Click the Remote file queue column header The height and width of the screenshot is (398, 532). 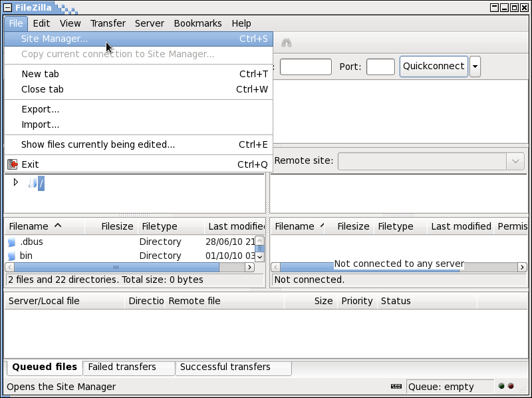pos(224,301)
